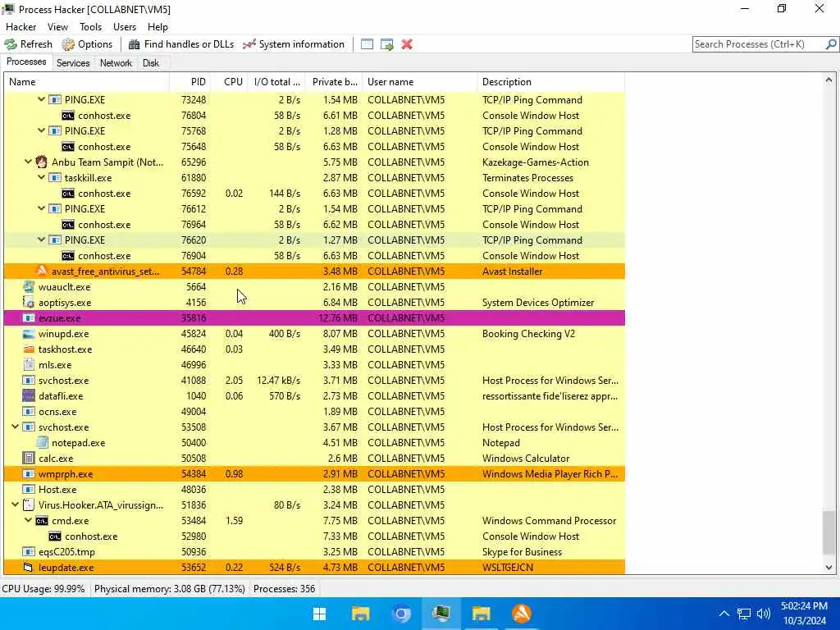840x630 pixels.
Task: Click Avast icon on the taskbar
Action: [x=522, y=614]
